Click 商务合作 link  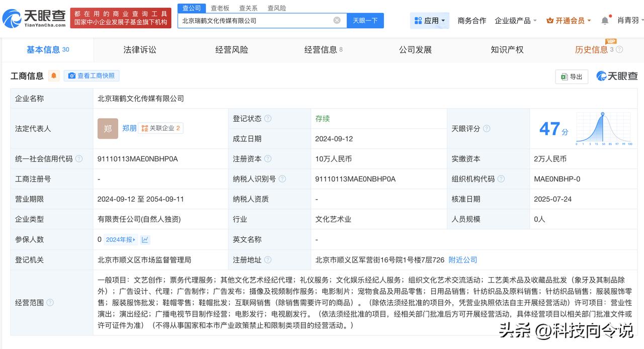(472, 21)
